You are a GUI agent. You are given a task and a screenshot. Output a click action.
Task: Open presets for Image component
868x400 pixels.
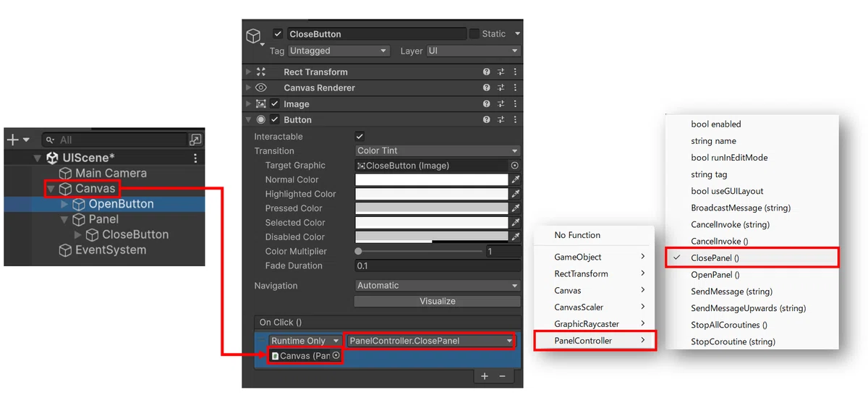pos(501,104)
